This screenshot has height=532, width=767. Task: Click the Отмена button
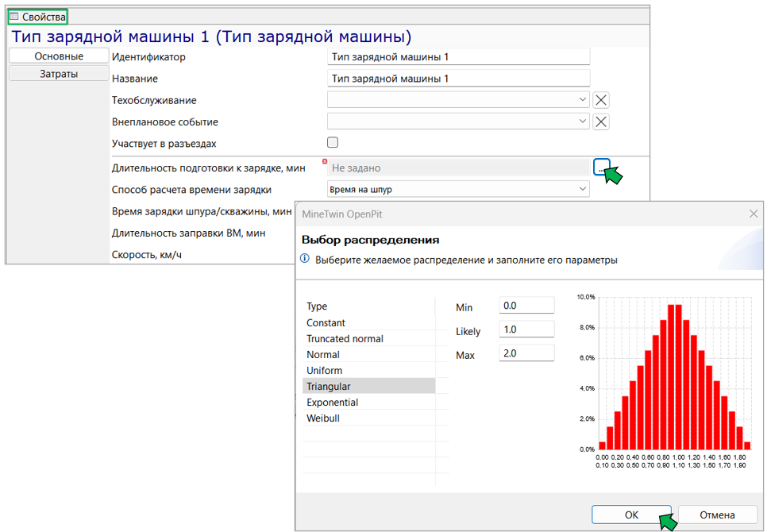point(718,515)
